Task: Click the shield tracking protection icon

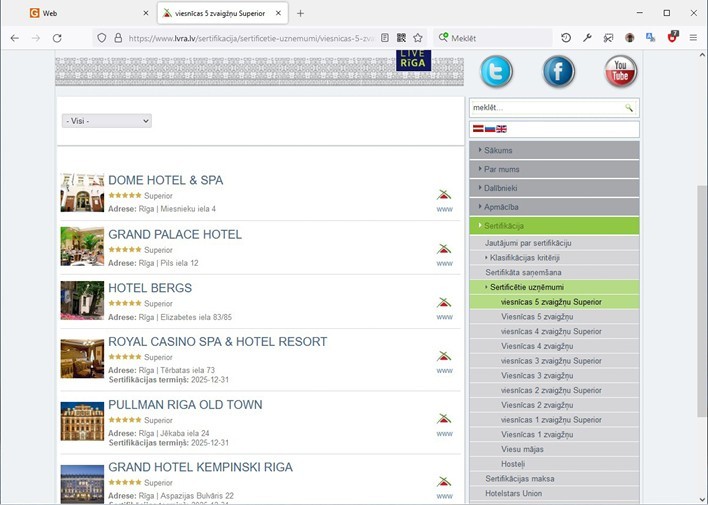Action: click(102, 38)
